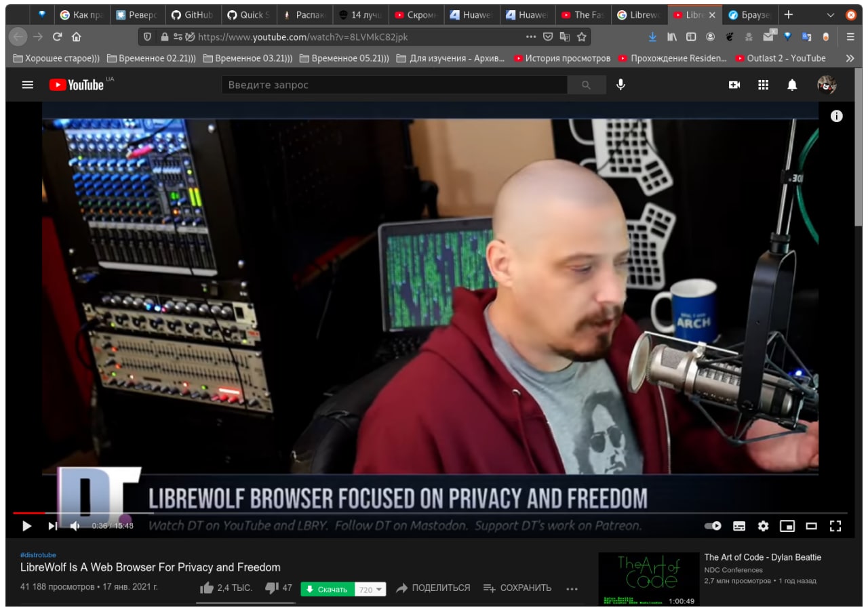
Task: Go to the Firefox home page
Action: tap(76, 37)
